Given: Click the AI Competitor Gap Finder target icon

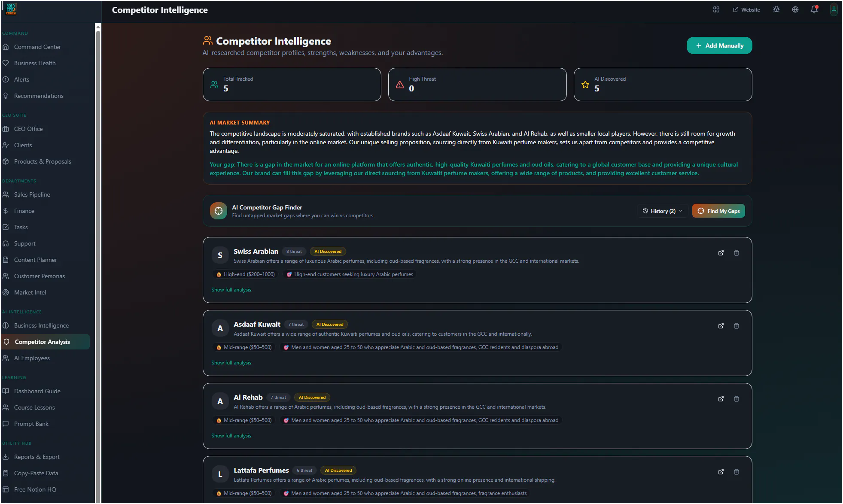Looking at the screenshot, I should pos(219,211).
